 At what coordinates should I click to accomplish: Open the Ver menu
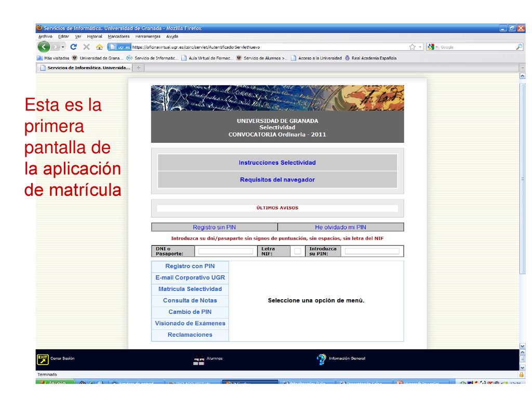[78, 37]
